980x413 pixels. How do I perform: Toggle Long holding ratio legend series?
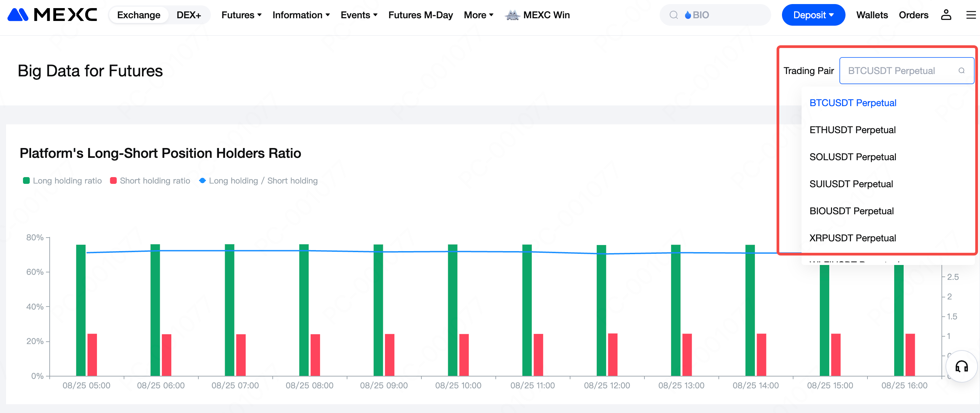click(x=63, y=181)
